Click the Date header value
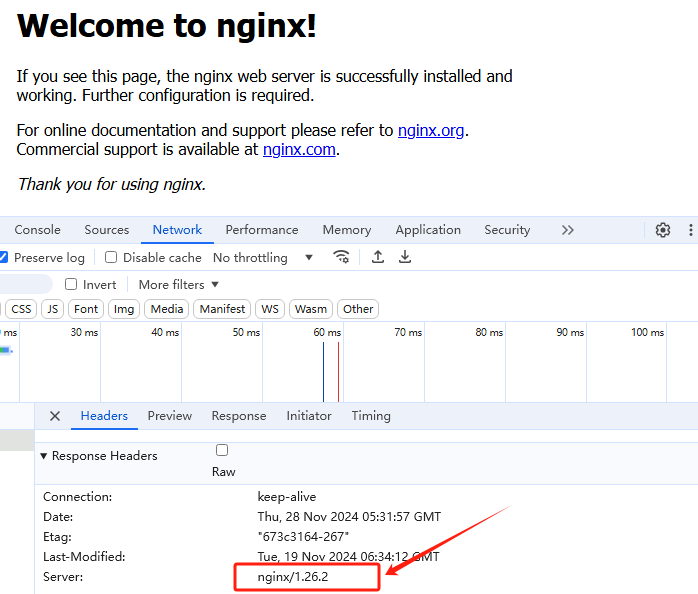 [x=349, y=517]
